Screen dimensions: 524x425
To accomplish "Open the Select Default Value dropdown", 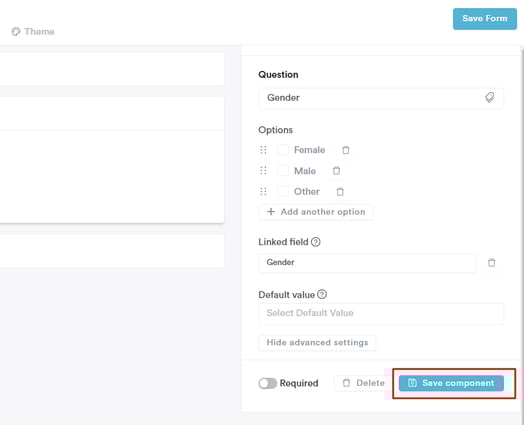I will pyautogui.click(x=381, y=313).
